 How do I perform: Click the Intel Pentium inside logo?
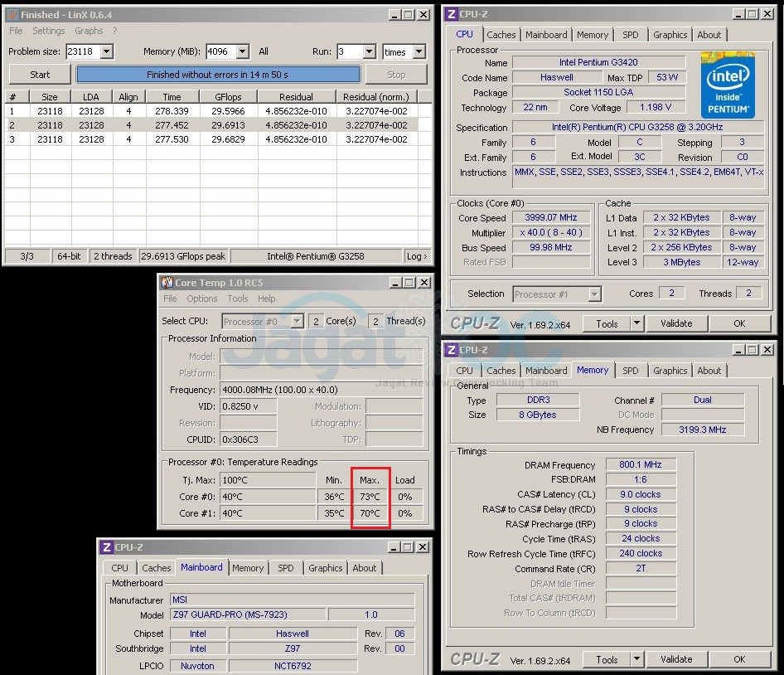coord(727,85)
